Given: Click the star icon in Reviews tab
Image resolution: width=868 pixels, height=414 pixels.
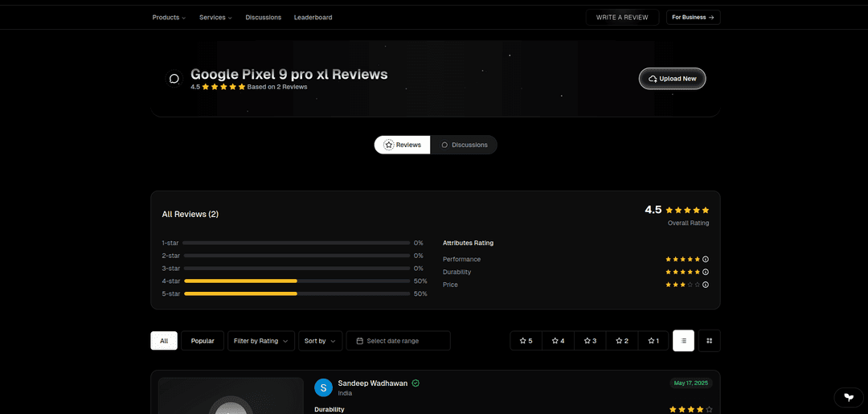Looking at the screenshot, I should [x=389, y=145].
